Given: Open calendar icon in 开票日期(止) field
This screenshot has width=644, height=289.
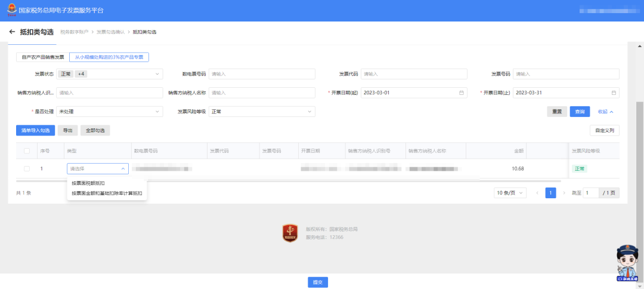Looking at the screenshot, I should [x=614, y=93].
